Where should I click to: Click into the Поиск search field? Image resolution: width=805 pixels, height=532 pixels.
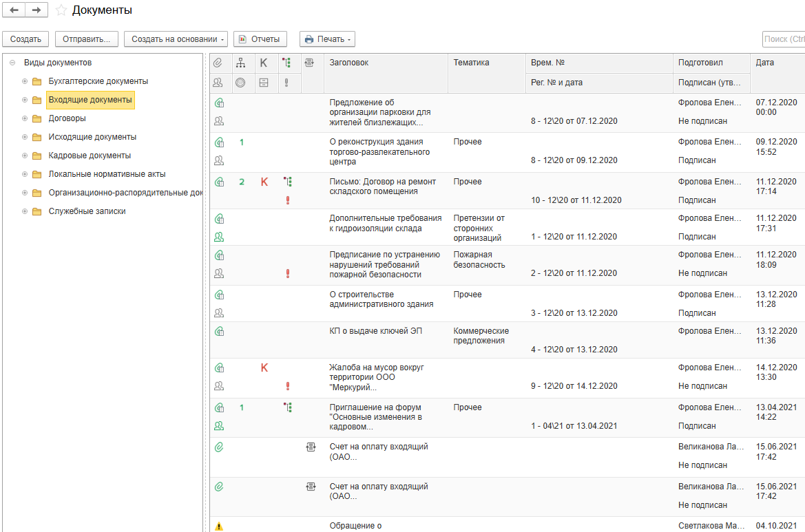point(784,39)
